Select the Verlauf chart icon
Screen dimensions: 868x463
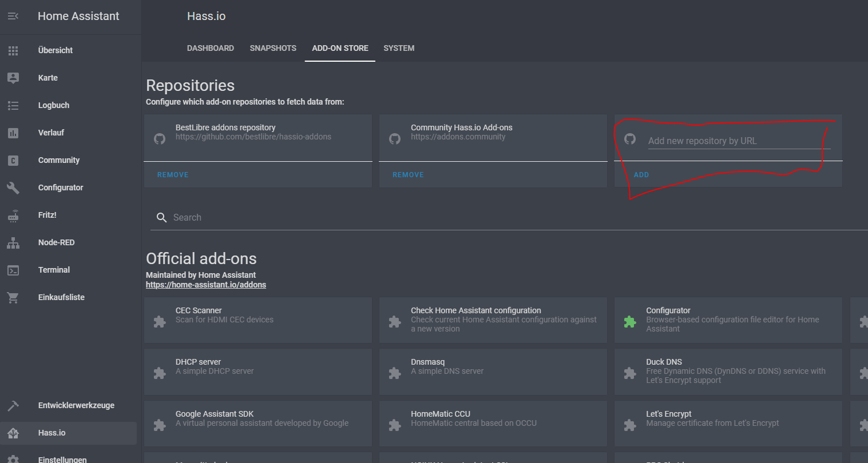click(x=13, y=133)
